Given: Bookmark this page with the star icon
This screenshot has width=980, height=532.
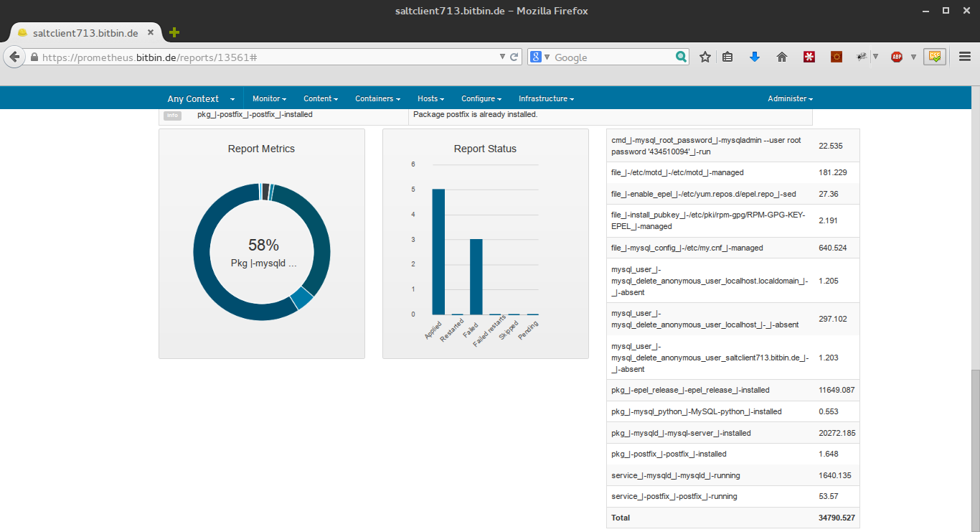Looking at the screenshot, I should tap(705, 57).
